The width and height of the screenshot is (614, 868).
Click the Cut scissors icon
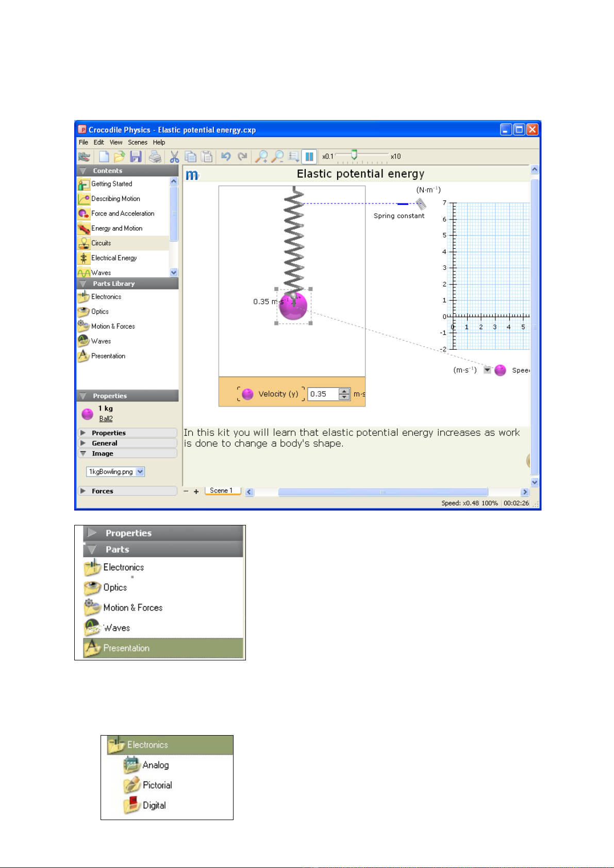174,157
